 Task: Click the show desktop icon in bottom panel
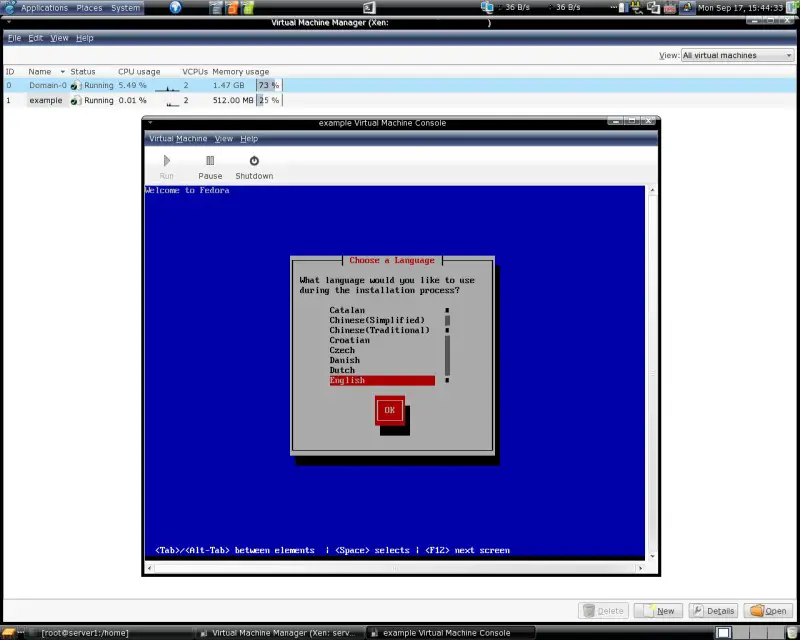click(x=8, y=633)
